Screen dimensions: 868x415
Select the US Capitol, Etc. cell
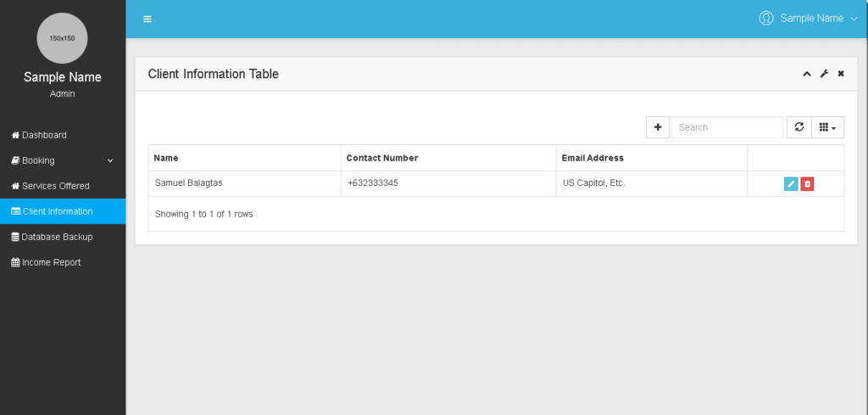coord(652,183)
